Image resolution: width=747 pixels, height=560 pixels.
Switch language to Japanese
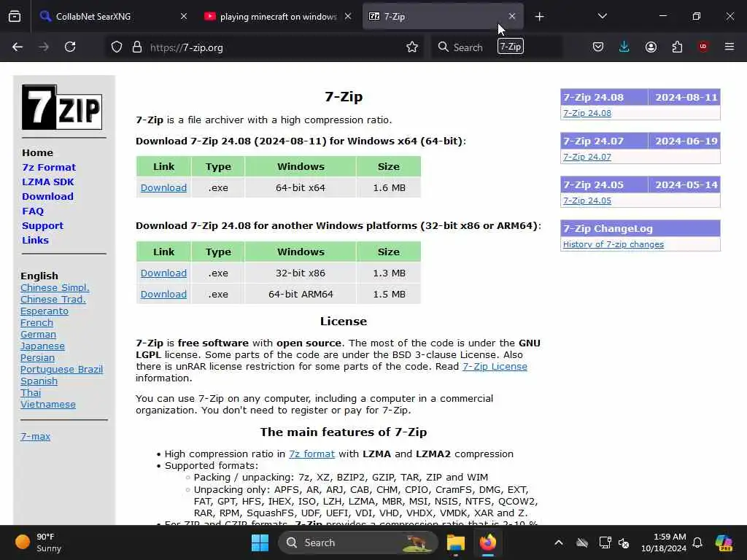(x=42, y=346)
